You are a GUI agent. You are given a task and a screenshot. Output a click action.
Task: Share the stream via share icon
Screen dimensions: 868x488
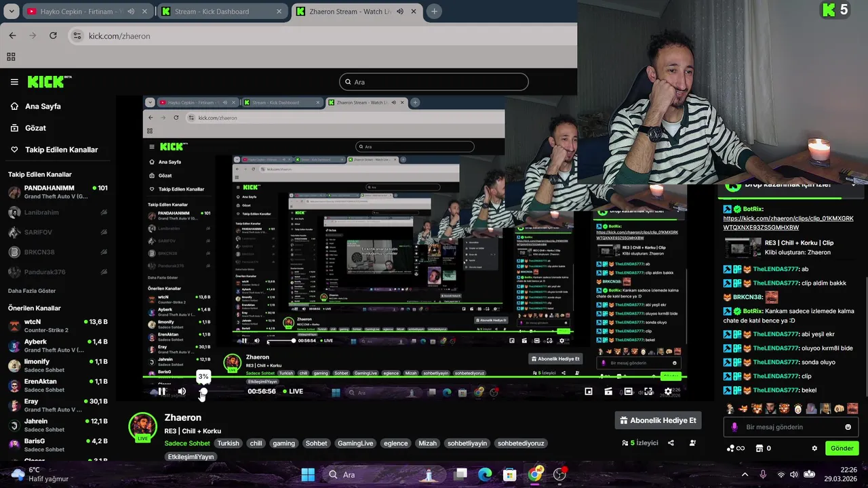[671, 443]
